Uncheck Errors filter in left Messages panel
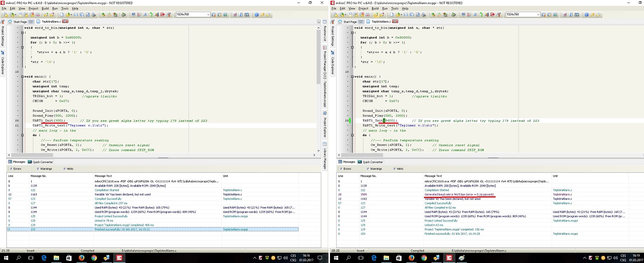 (x=11, y=168)
